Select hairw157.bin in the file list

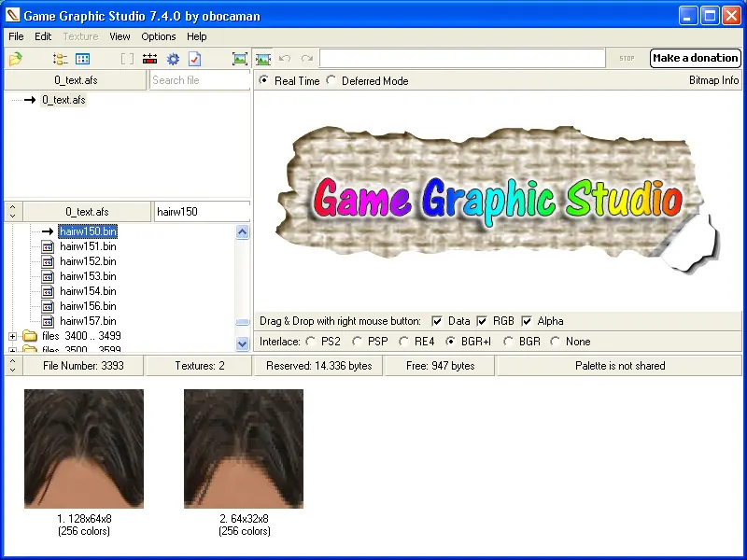[x=88, y=321]
